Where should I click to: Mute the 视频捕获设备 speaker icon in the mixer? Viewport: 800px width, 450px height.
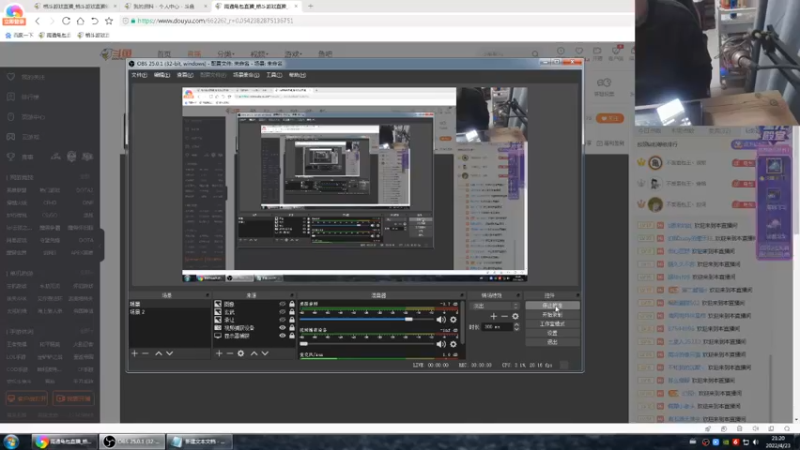441,344
